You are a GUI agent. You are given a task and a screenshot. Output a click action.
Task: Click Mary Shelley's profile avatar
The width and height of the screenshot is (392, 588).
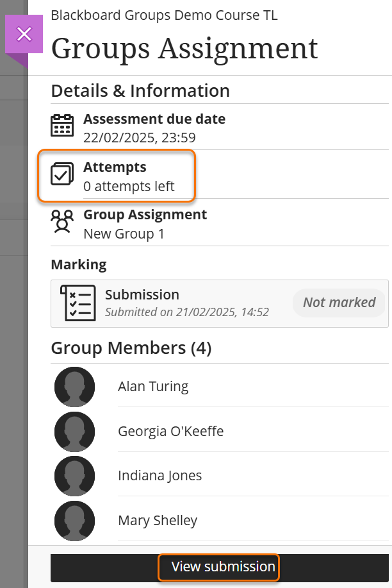(x=75, y=521)
